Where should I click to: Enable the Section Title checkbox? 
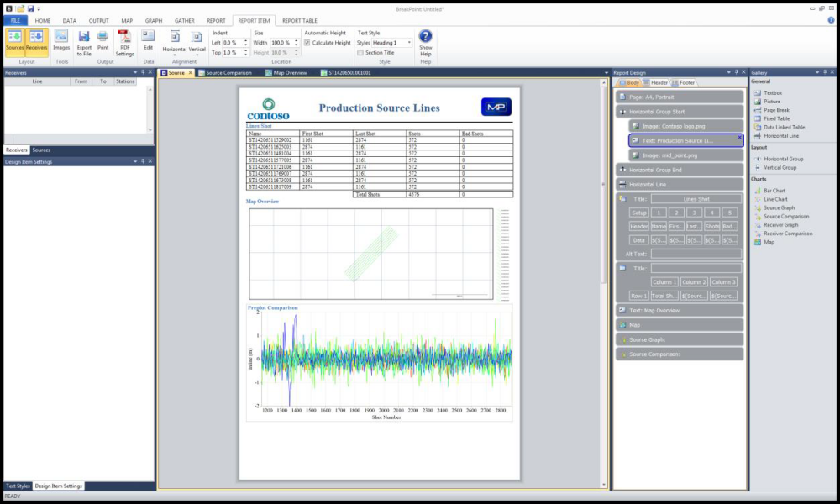coord(360,52)
